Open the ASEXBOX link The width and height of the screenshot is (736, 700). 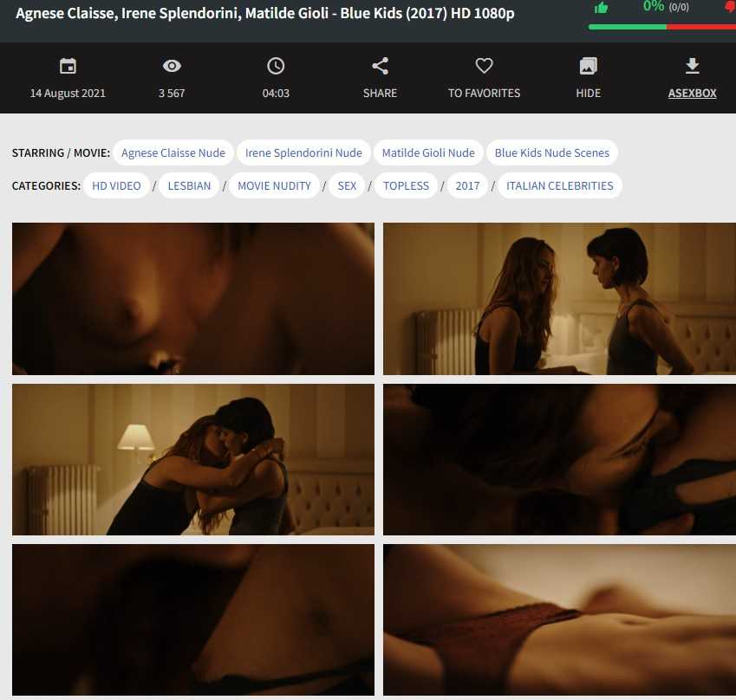click(692, 93)
